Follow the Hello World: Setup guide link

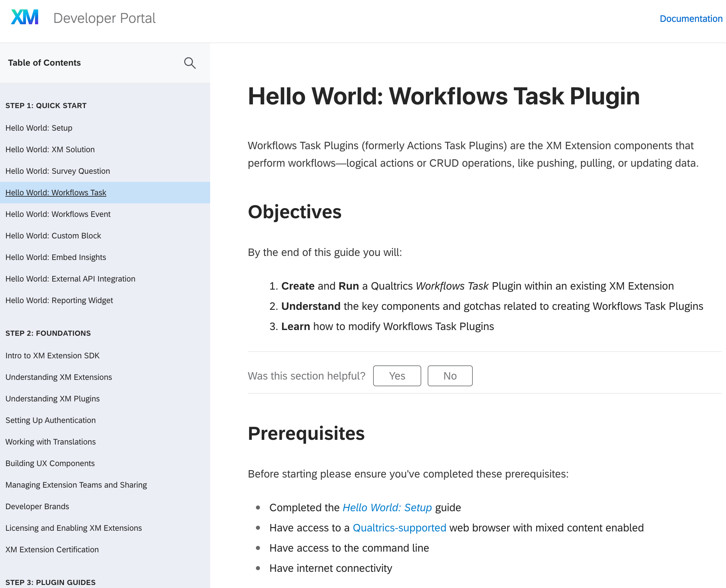tap(387, 508)
